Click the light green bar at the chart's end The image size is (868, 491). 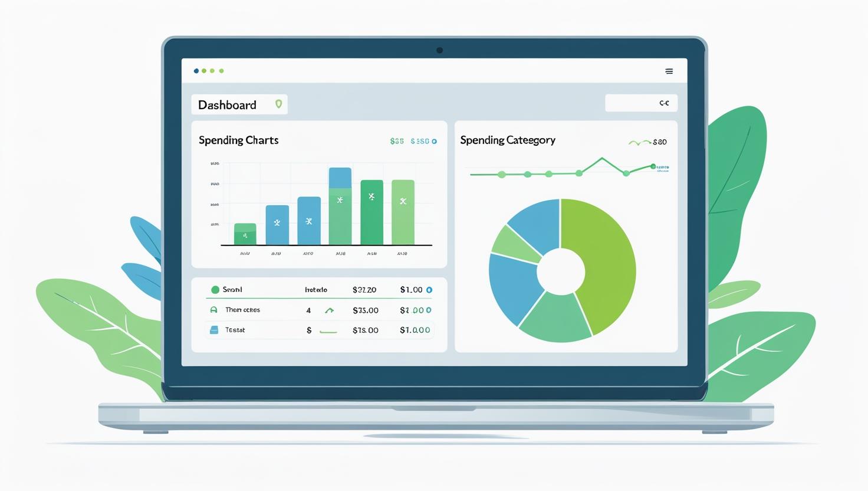[403, 212]
